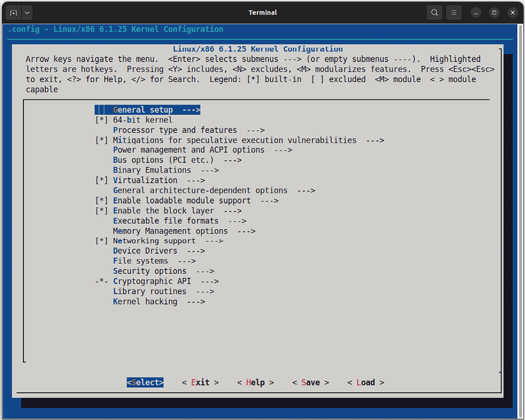This screenshot has width=525, height=420.
Task: Expand the Device Drivers arrow
Action: [196, 251]
